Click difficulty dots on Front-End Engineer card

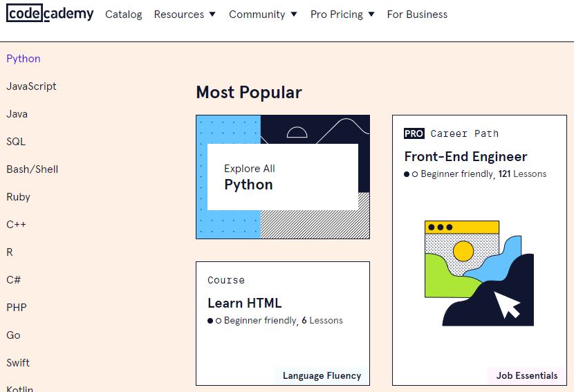[x=411, y=174]
